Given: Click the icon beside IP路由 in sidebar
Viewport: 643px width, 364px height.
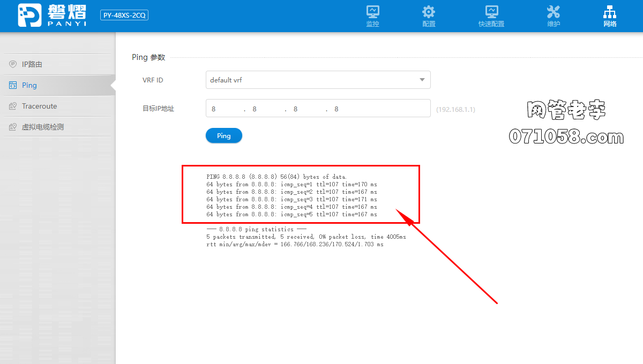Looking at the screenshot, I should (13, 64).
